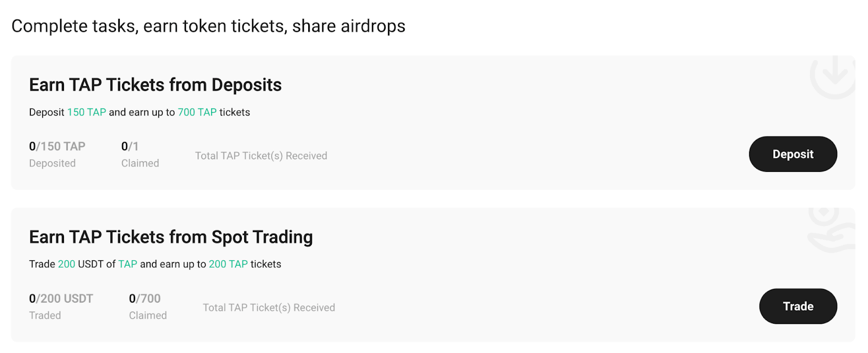
Task: Click the Complete tasks page heading
Action: tap(208, 26)
